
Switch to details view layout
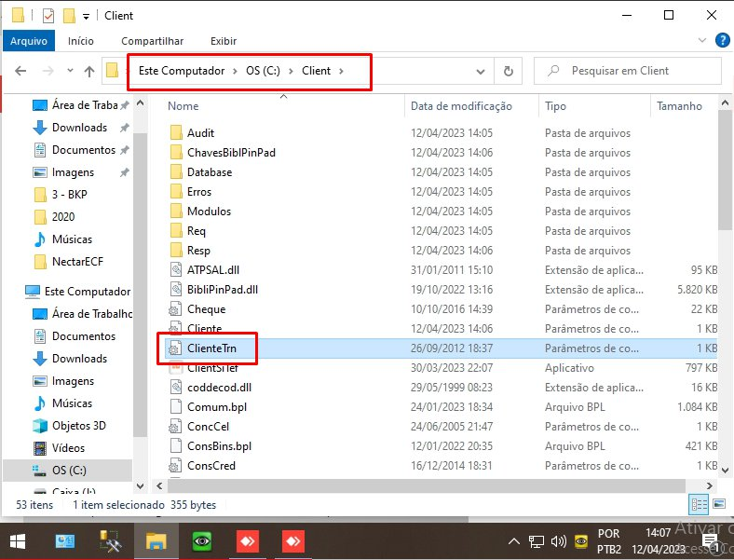[699, 504]
